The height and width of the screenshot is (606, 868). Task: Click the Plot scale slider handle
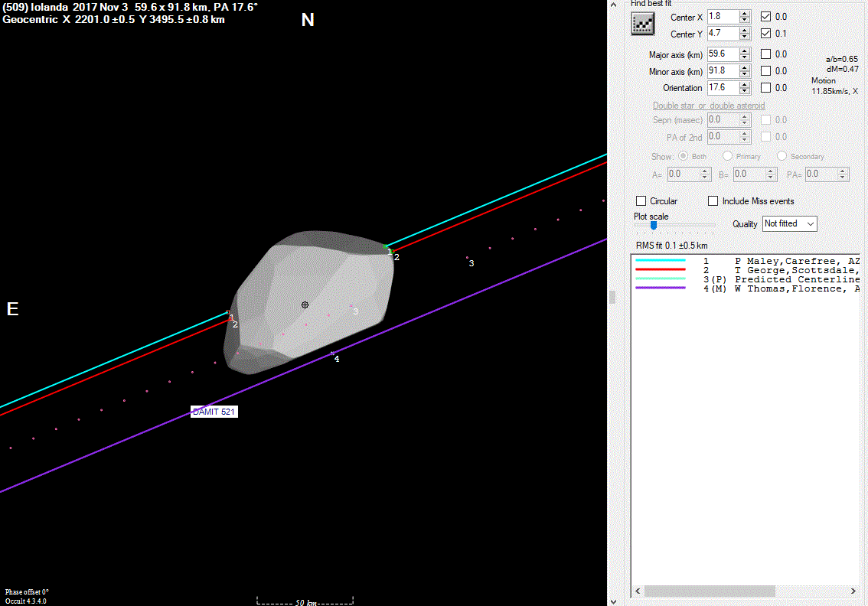[x=653, y=225]
